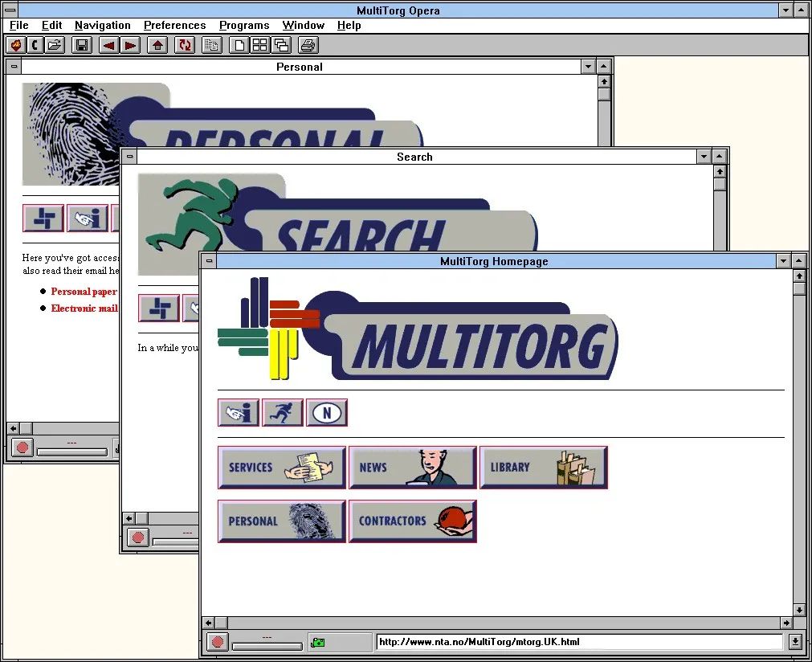The height and width of the screenshot is (662, 812).
Task: Open the Preferences menu
Action: coord(174,25)
